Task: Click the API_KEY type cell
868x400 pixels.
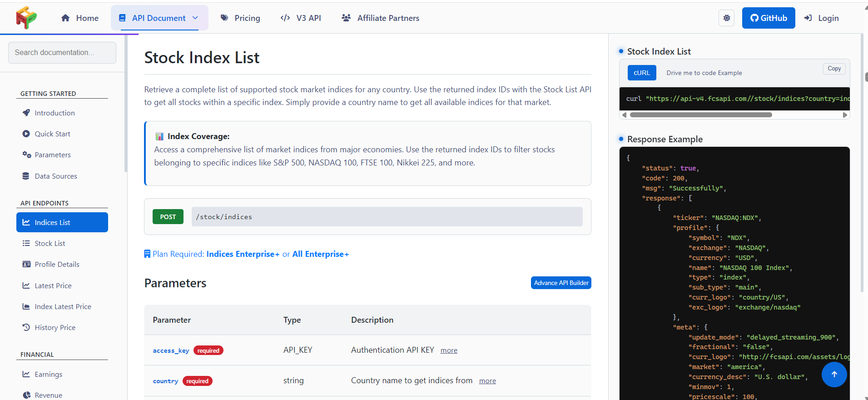Action: point(298,350)
